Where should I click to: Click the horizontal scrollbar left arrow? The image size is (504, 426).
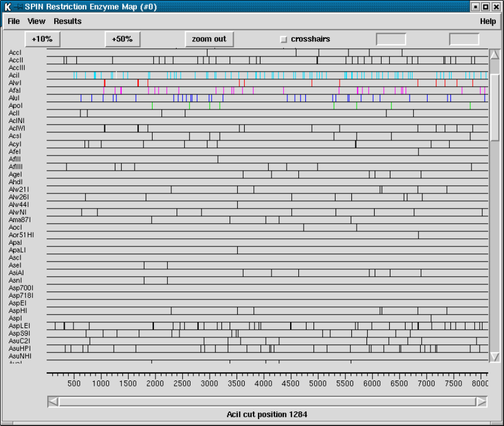click(53, 402)
